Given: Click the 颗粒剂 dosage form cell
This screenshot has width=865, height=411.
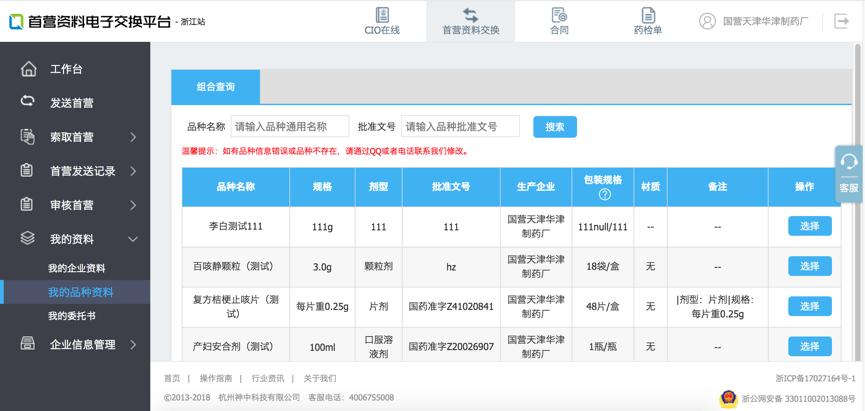Looking at the screenshot, I should tap(378, 266).
